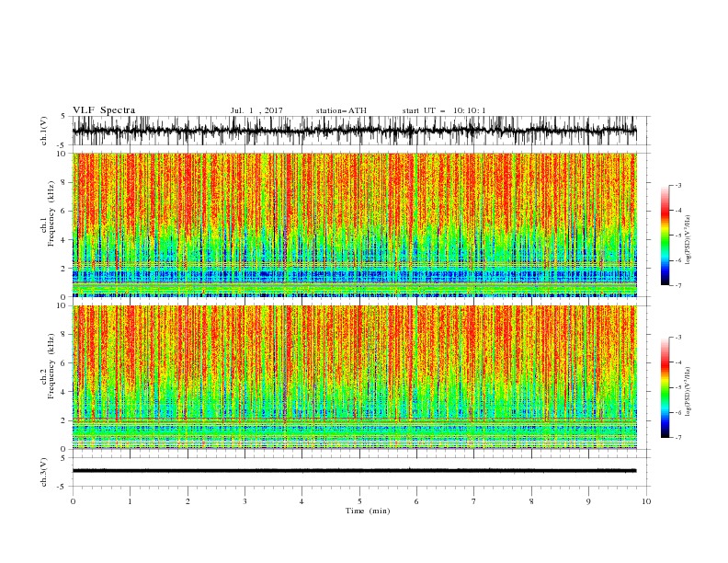Click the ch.1 spectrogram color bar

click(x=665, y=236)
